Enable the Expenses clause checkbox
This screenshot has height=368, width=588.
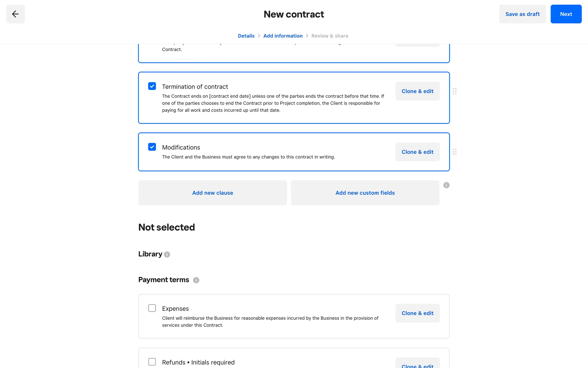152,308
